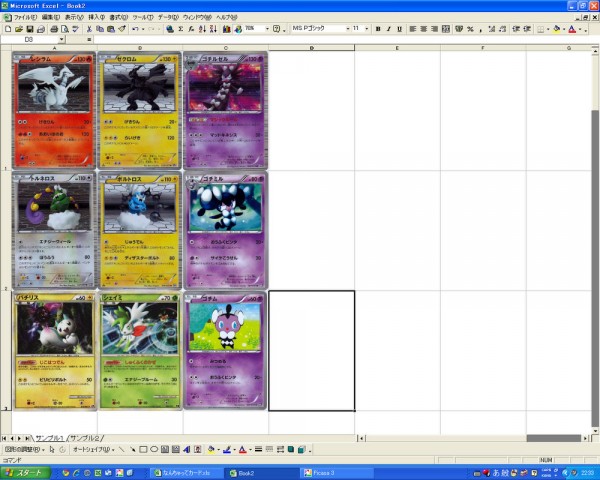Viewport: 600px width, 480px height.
Task: Open the AutoShapes menu
Action: point(93,449)
